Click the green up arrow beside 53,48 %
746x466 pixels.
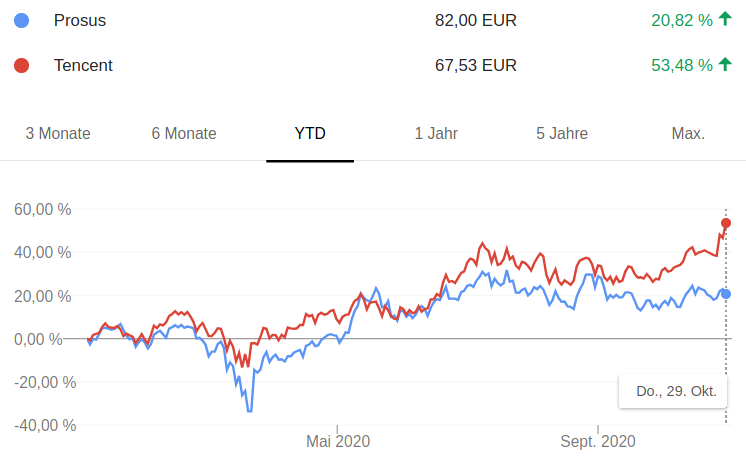725,65
